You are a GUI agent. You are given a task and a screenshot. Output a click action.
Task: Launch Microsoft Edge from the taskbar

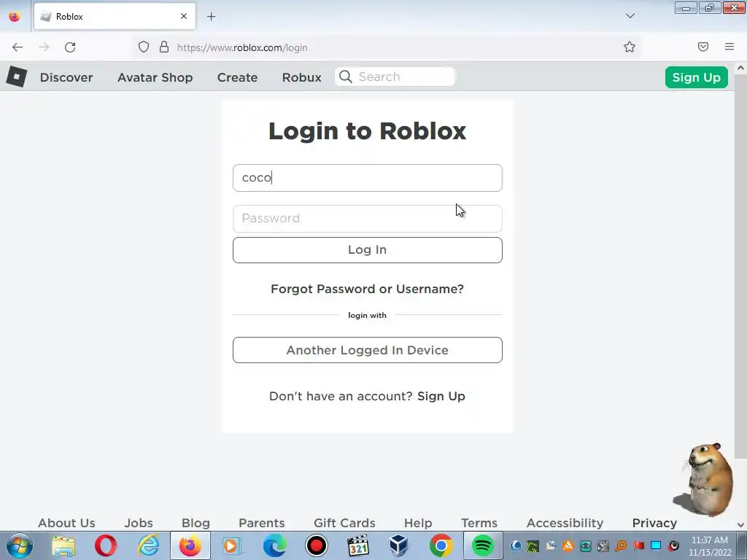[274, 545]
